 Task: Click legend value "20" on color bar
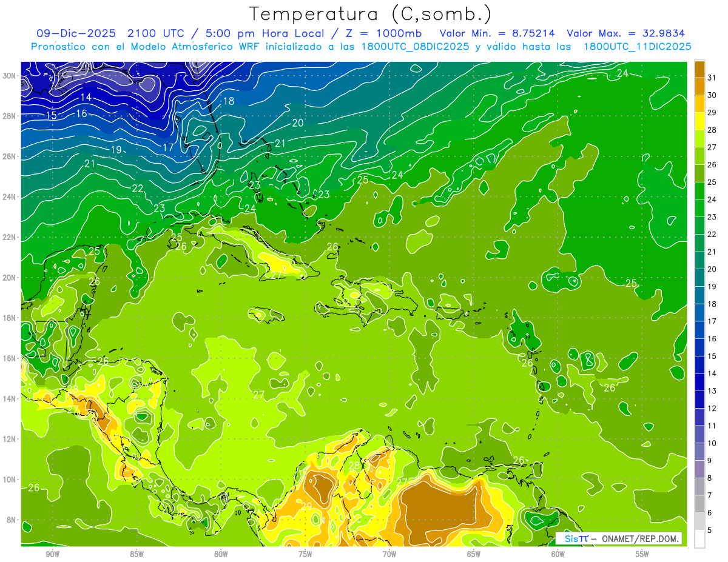pos(712,269)
